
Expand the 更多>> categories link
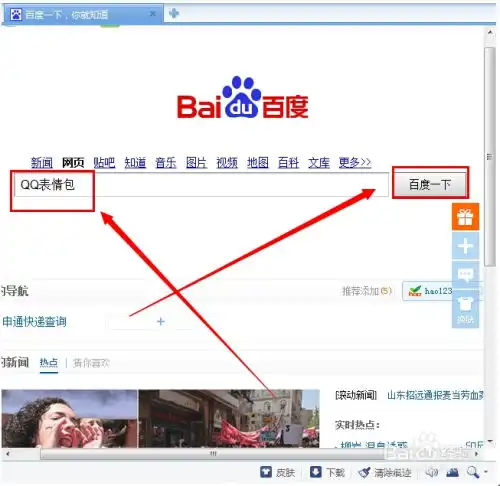tap(355, 163)
